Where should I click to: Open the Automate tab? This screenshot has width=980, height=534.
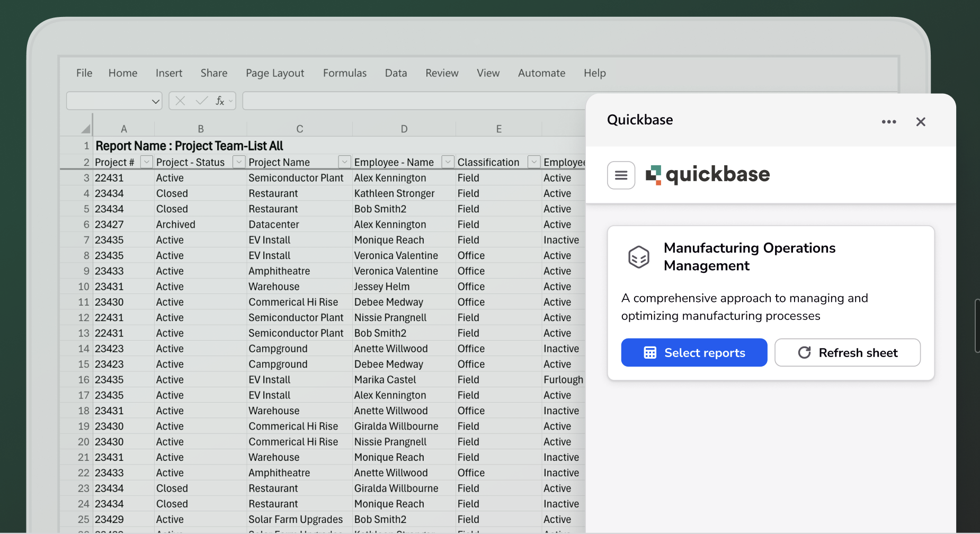coord(541,73)
